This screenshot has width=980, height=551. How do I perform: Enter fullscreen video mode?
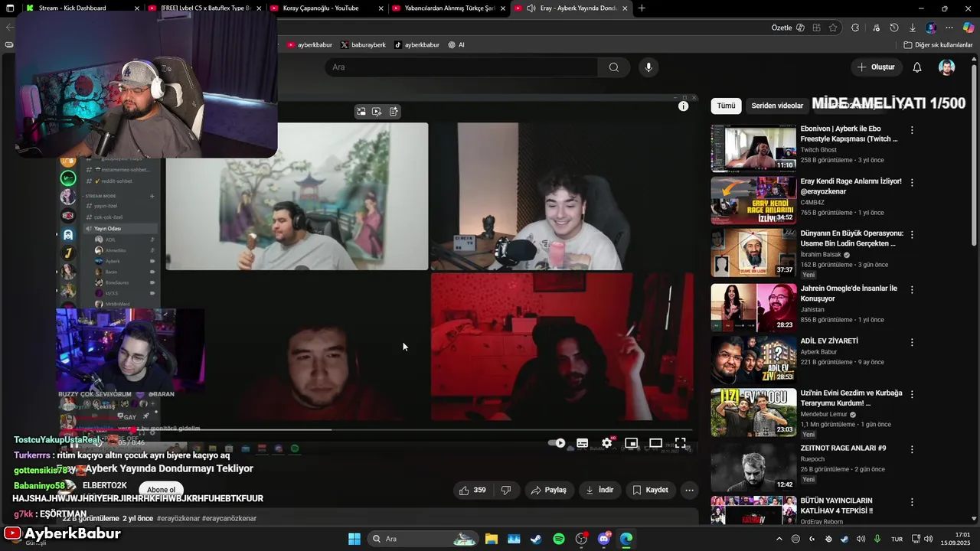click(680, 443)
